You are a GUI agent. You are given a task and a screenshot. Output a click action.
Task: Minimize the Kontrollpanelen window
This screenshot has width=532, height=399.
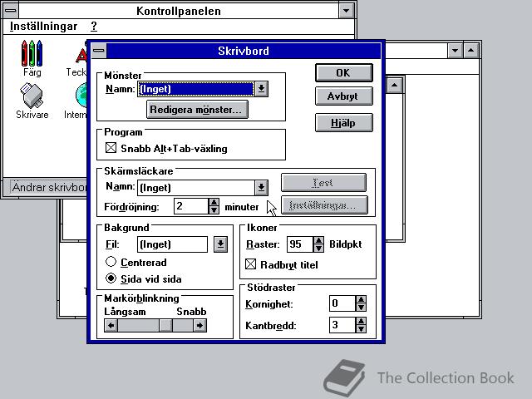tap(346, 11)
